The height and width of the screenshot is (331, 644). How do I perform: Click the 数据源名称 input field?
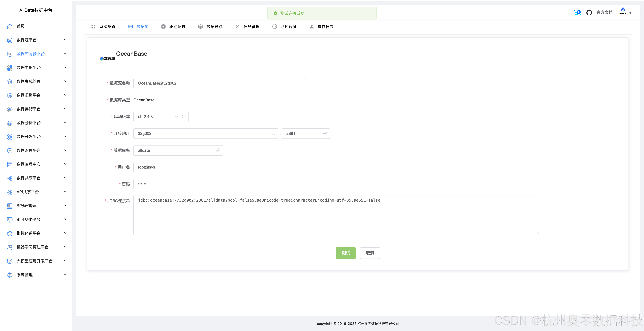pos(220,83)
